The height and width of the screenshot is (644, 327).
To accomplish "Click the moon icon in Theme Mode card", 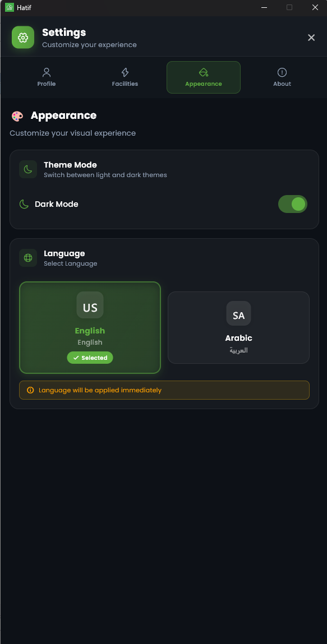I will click(27, 169).
